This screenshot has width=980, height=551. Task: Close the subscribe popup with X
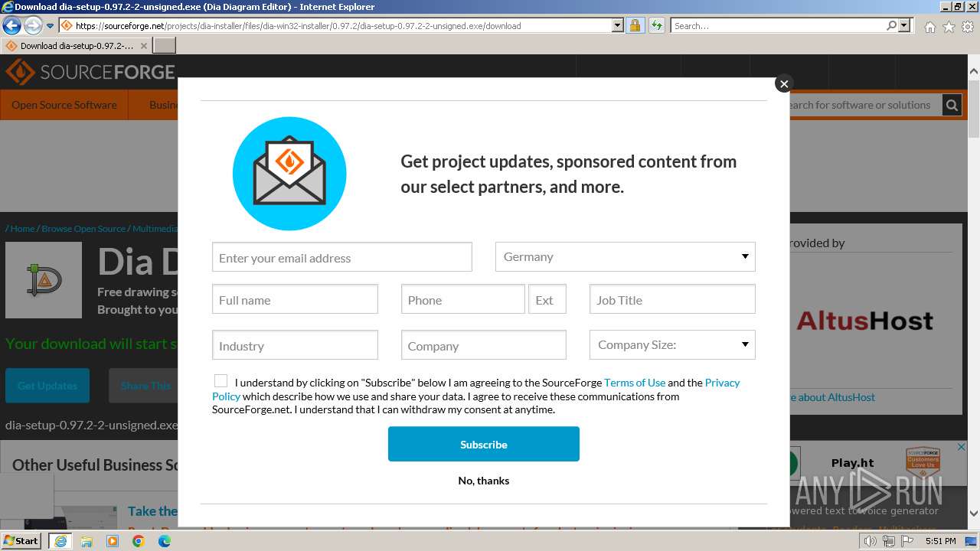783,84
